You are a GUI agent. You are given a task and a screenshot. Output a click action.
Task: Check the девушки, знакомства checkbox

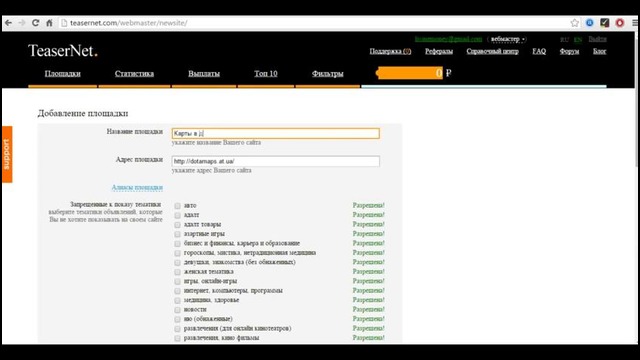[x=178, y=262]
